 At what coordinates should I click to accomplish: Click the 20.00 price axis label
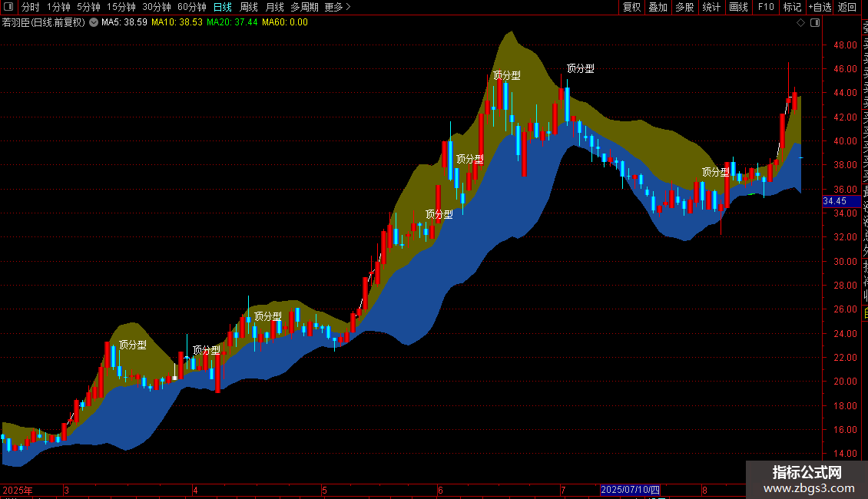(845, 382)
